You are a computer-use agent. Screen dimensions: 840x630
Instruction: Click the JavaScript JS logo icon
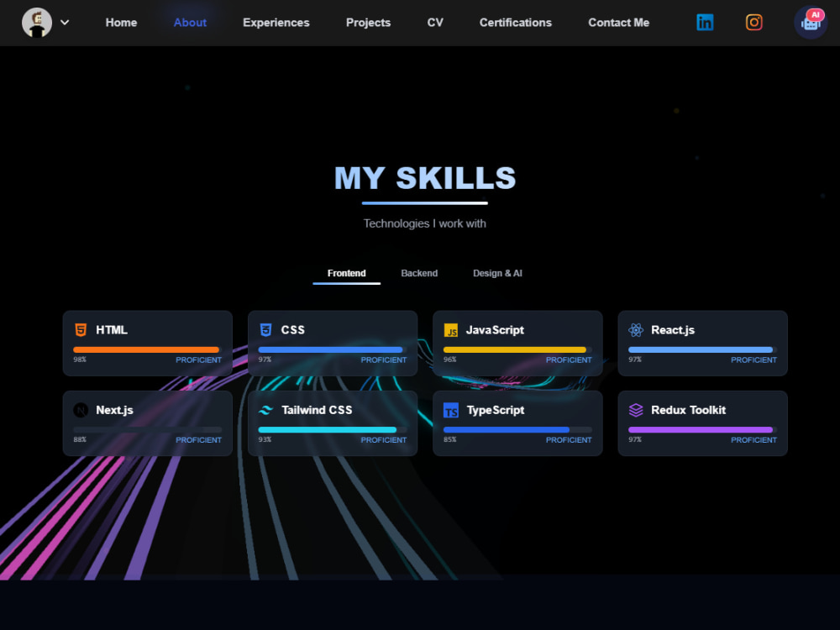tap(451, 330)
